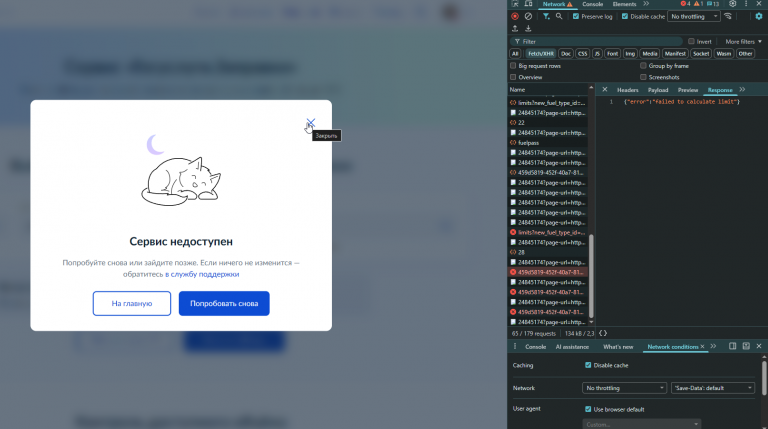The image size is (768, 429).
Task: Open the DevTools three-dot customize menu
Action: point(746,4)
